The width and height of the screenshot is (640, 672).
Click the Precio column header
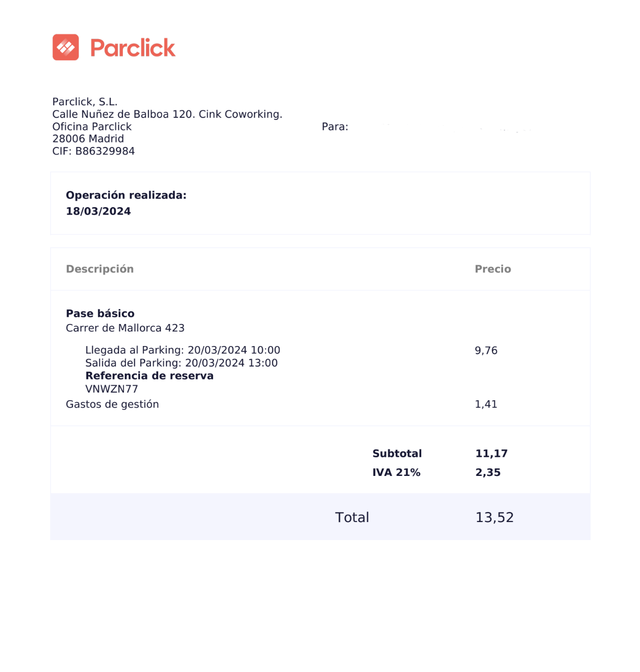coord(493,269)
